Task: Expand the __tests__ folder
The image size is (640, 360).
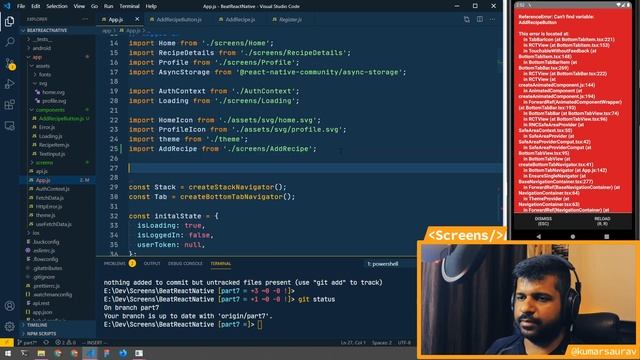Action: point(42,39)
